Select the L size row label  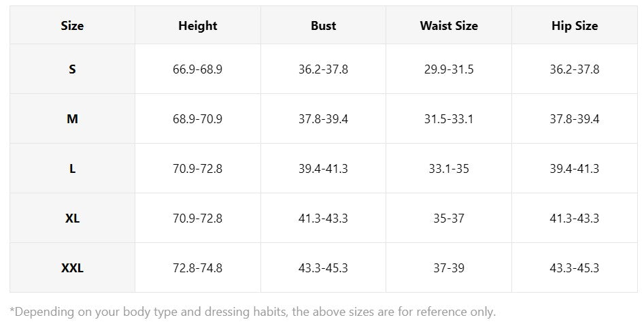72,169
